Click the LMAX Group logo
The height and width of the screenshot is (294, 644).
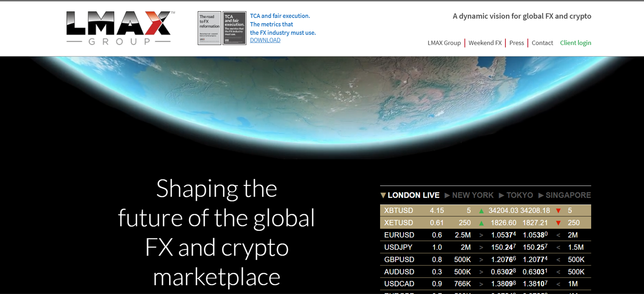click(121, 28)
